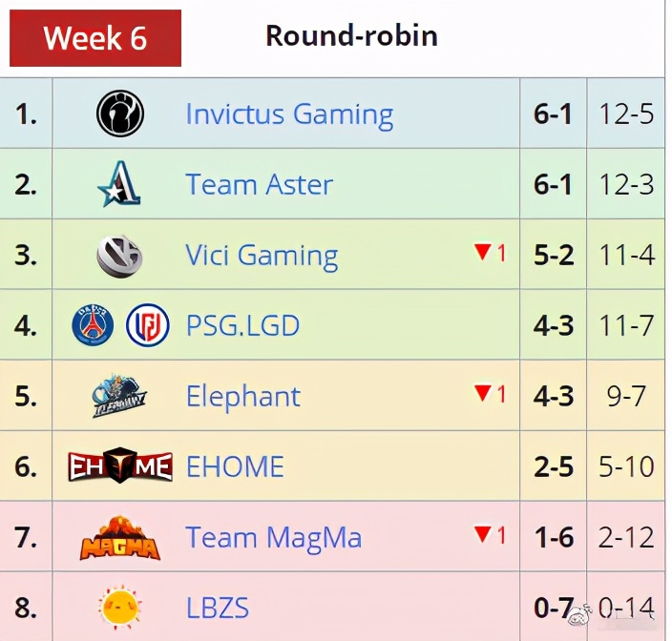Click the EHOME logo banner
The height and width of the screenshot is (641, 672).
[x=120, y=466]
